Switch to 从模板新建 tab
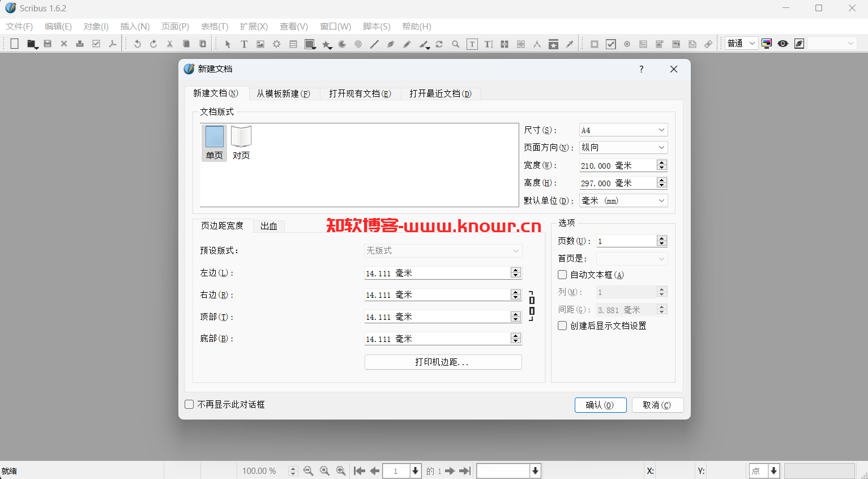Viewport: 868px width, 479px height. (283, 93)
